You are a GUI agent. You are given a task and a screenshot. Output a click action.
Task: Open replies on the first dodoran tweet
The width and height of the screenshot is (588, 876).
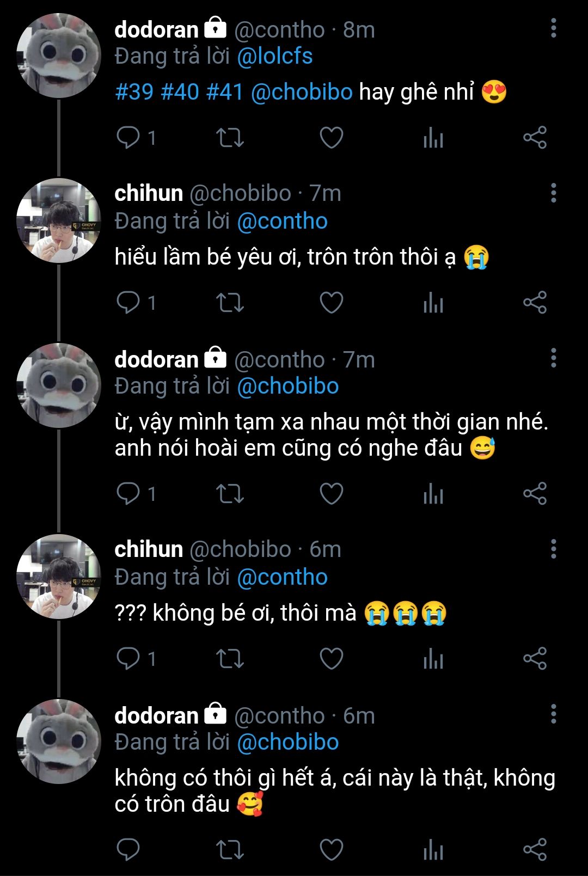(128, 138)
